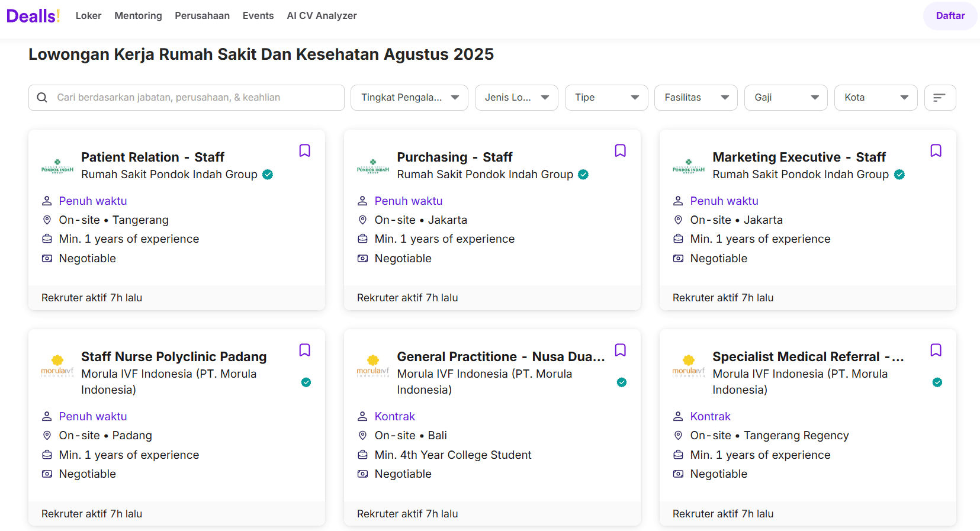The width and height of the screenshot is (980, 531).
Task: Bookmark the General Practitioner Nusa Dua job
Action: tap(620, 350)
